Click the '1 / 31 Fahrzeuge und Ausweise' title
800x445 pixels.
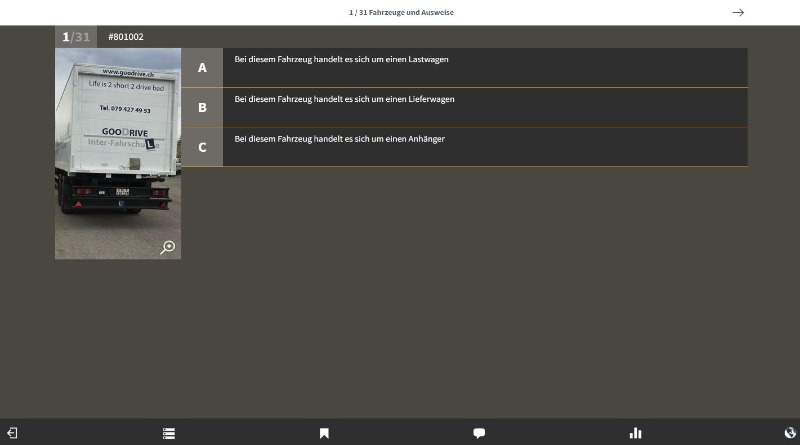[400, 13]
